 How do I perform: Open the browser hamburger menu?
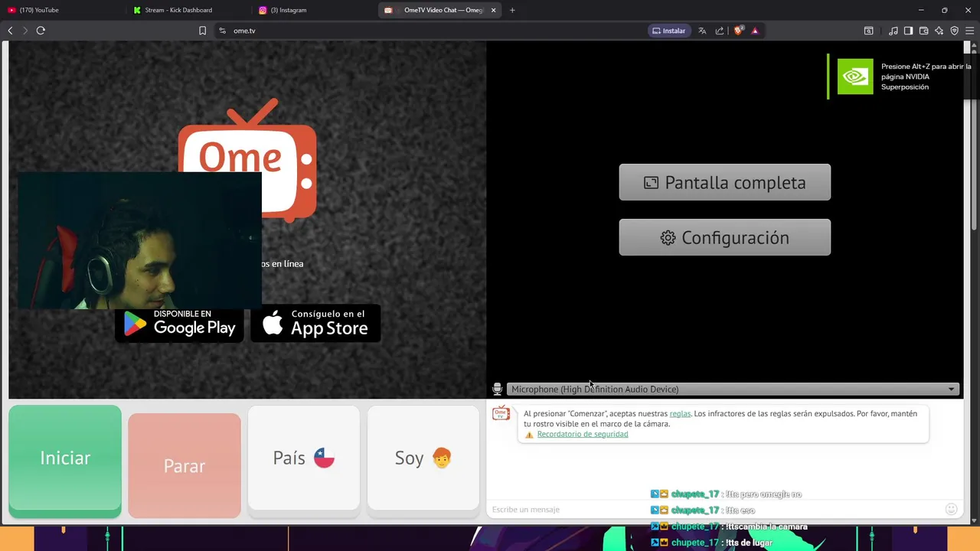click(x=970, y=31)
